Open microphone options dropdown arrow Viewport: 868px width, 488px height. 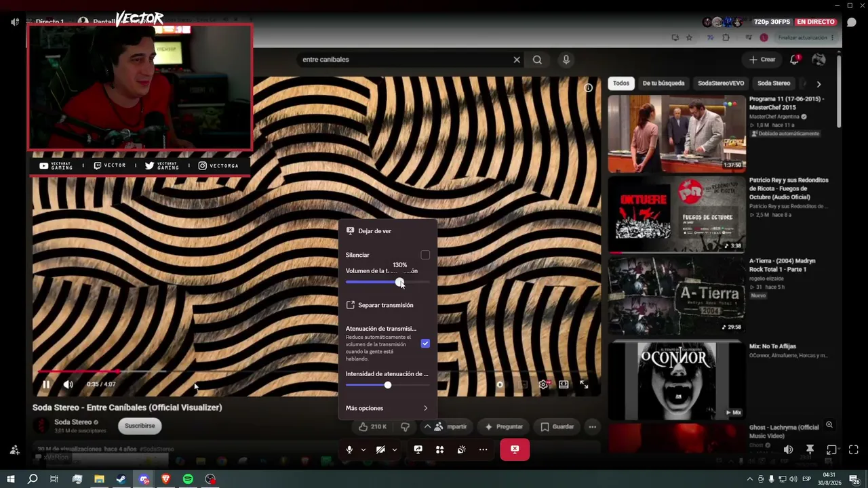pos(363,449)
